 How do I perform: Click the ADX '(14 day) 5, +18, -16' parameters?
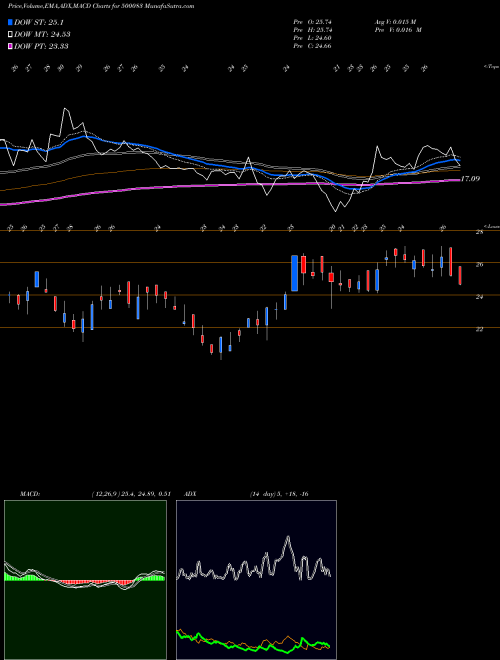[278, 494]
